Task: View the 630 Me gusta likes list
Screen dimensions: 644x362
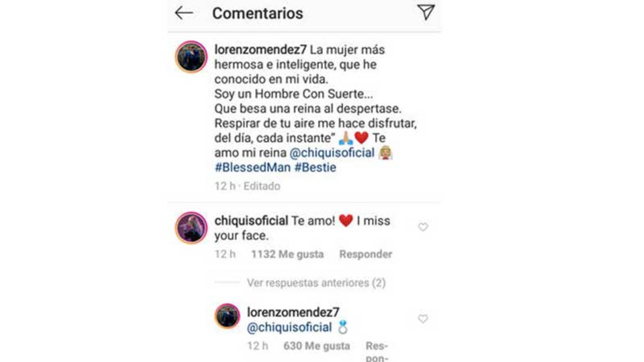Action: (317, 346)
